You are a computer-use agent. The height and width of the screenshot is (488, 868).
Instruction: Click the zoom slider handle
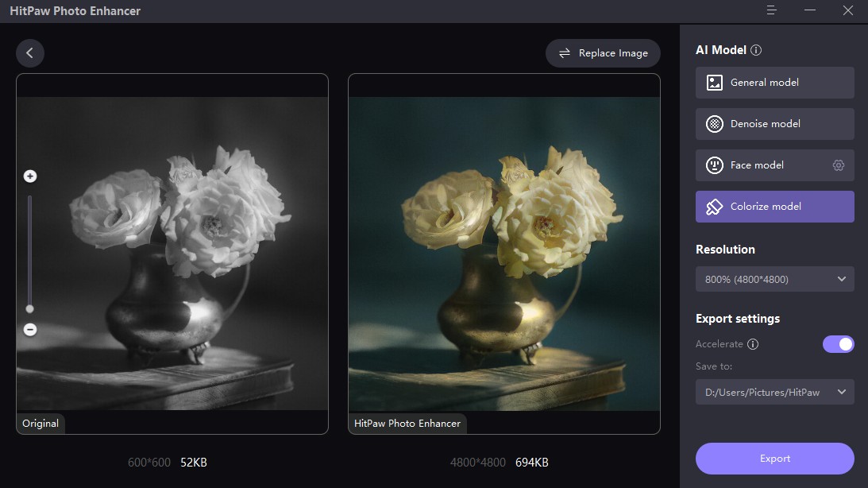click(30, 309)
